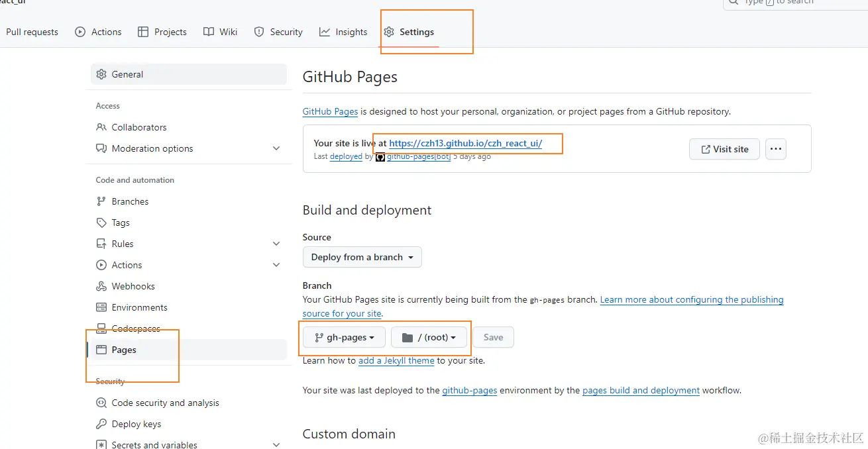
Task: Expand the Rules chevron
Action: (276, 244)
